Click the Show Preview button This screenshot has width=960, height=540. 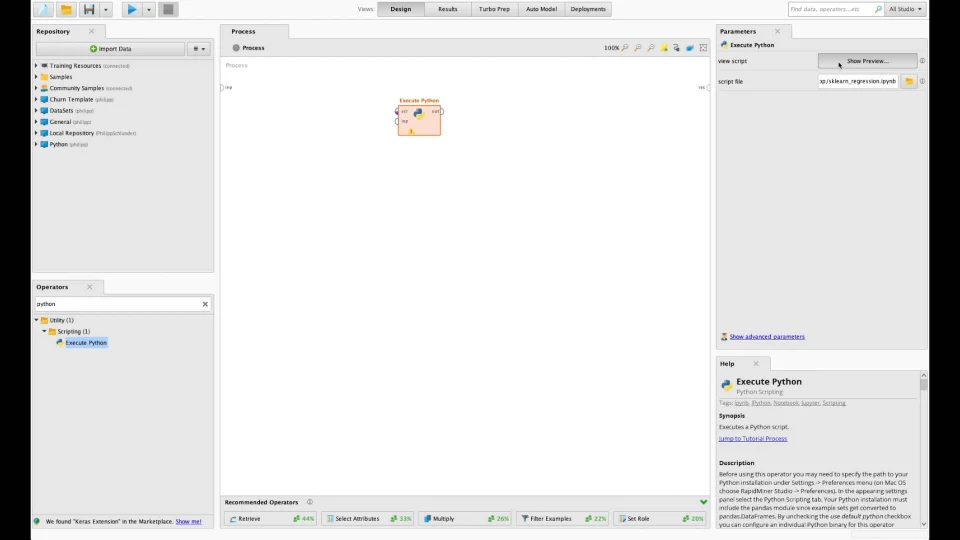[x=868, y=61]
